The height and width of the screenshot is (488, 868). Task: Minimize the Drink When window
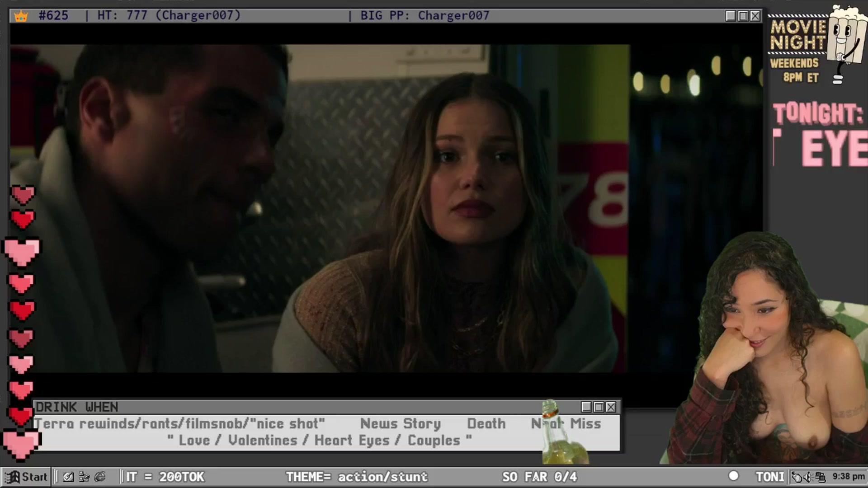point(586,407)
